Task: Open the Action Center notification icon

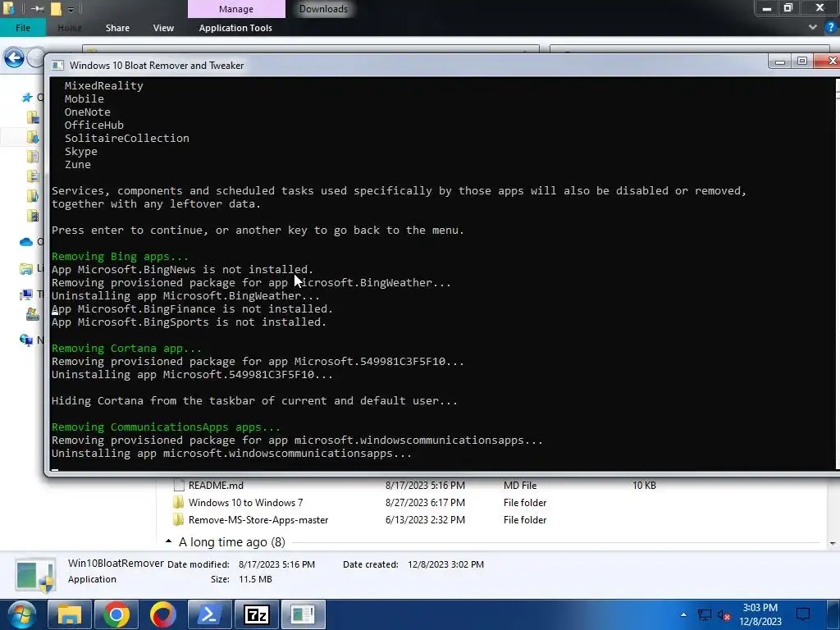Action: point(803,614)
